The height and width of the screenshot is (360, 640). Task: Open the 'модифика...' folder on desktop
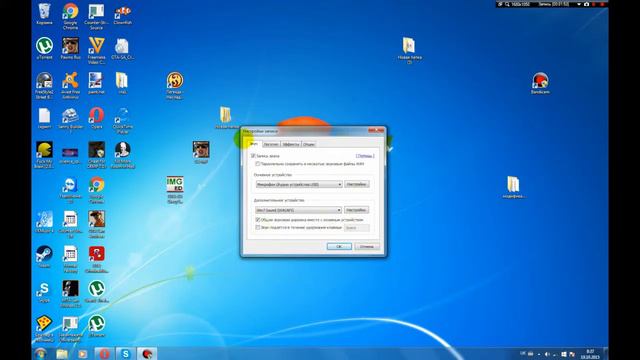(513, 187)
